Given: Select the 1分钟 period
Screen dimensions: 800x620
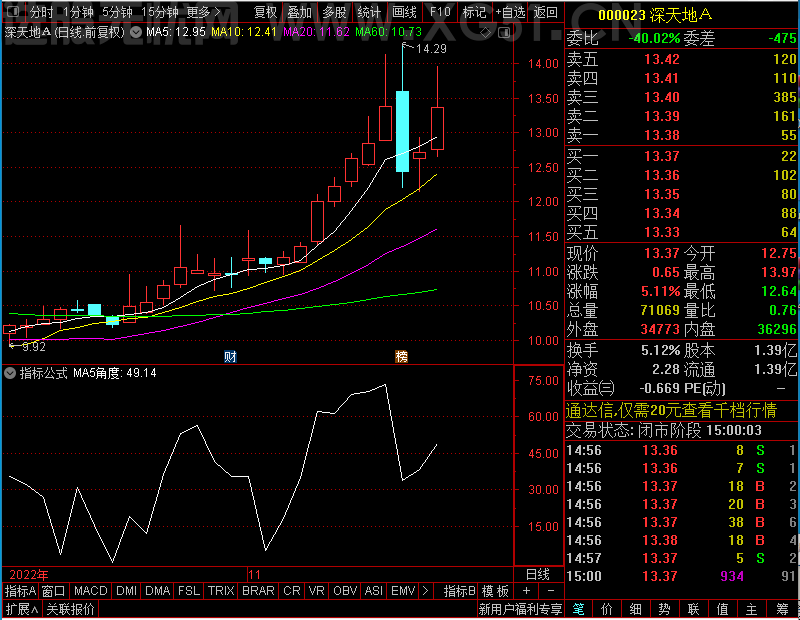Looking at the screenshot, I should [x=79, y=12].
